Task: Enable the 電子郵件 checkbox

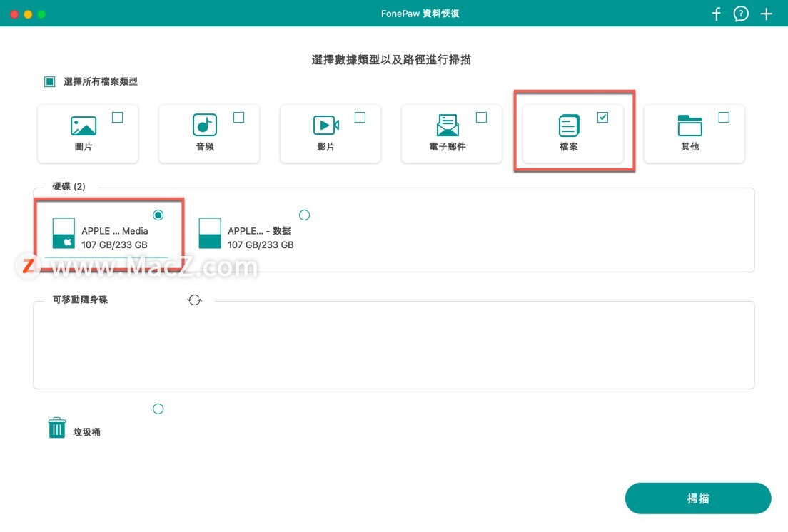Action: tap(482, 118)
